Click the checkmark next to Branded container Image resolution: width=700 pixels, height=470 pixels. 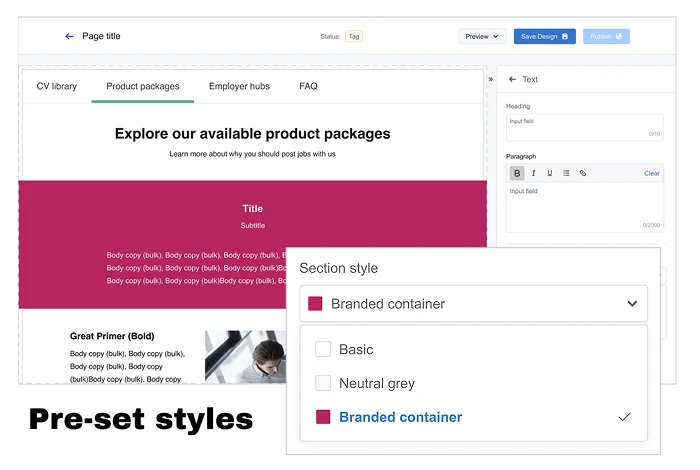pos(625,417)
